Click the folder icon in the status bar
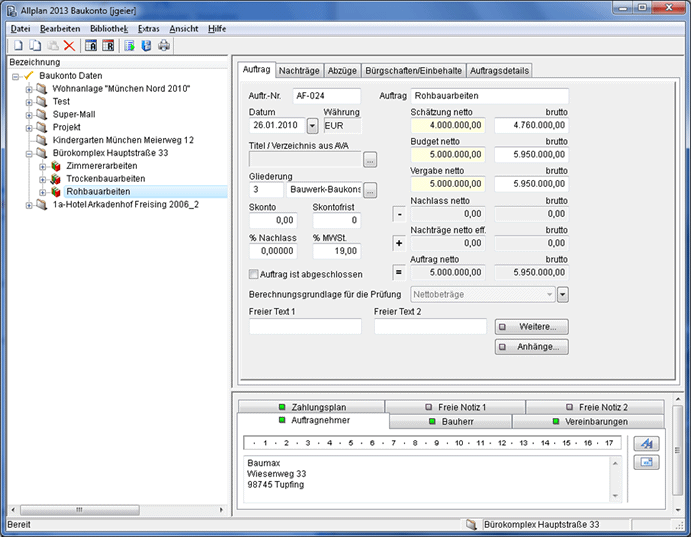This screenshot has width=694, height=540. tap(471, 525)
